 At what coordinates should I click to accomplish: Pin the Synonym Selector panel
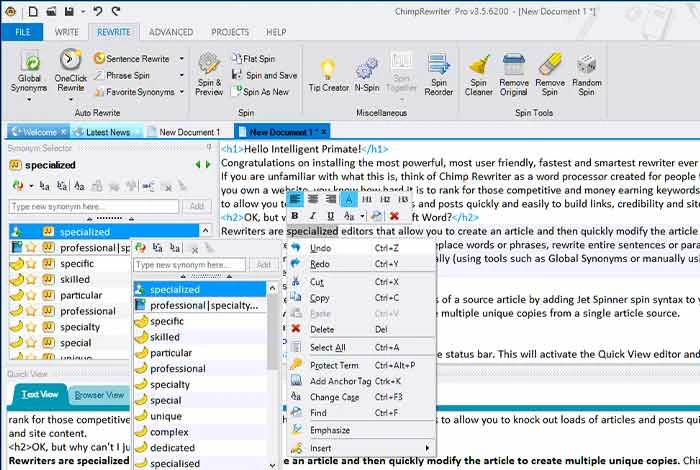pos(208,147)
